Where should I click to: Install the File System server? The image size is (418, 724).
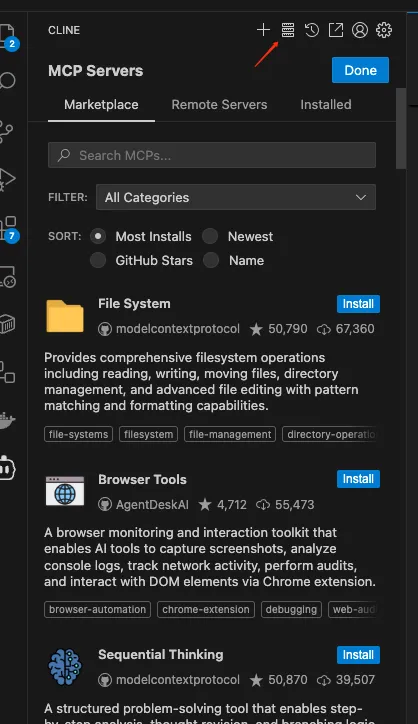358,304
